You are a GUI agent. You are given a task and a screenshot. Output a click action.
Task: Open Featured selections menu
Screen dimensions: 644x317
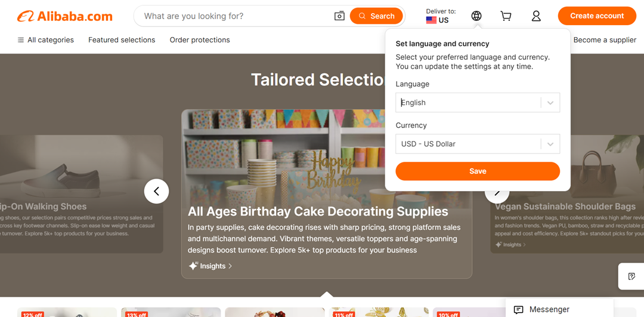pyautogui.click(x=122, y=40)
